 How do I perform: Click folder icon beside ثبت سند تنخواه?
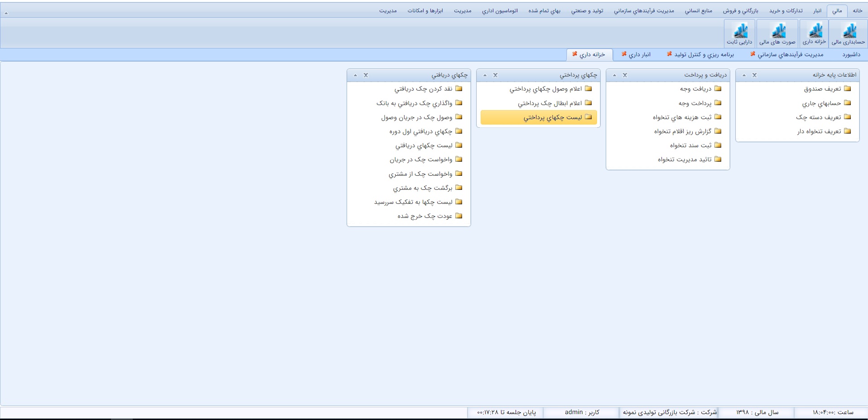(x=718, y=145)
